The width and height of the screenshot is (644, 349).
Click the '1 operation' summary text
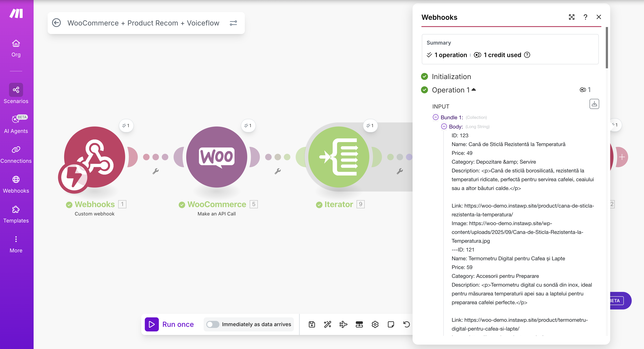(x=450, y=55)
